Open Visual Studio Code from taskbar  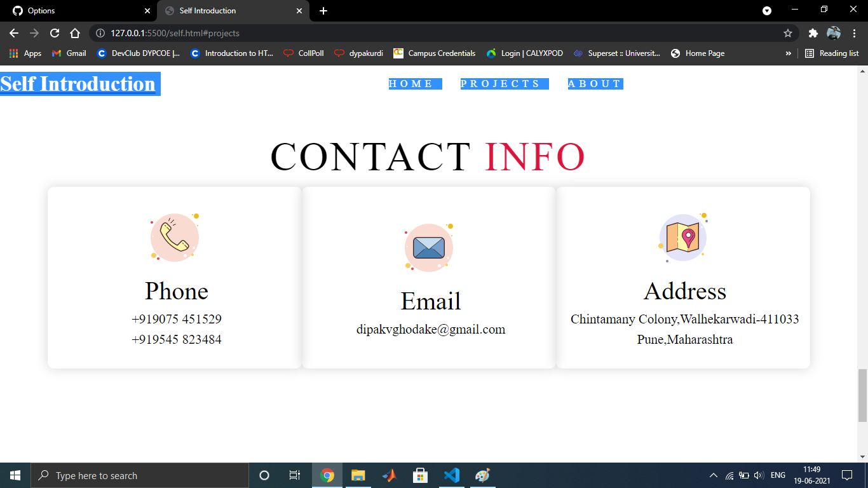451,475
